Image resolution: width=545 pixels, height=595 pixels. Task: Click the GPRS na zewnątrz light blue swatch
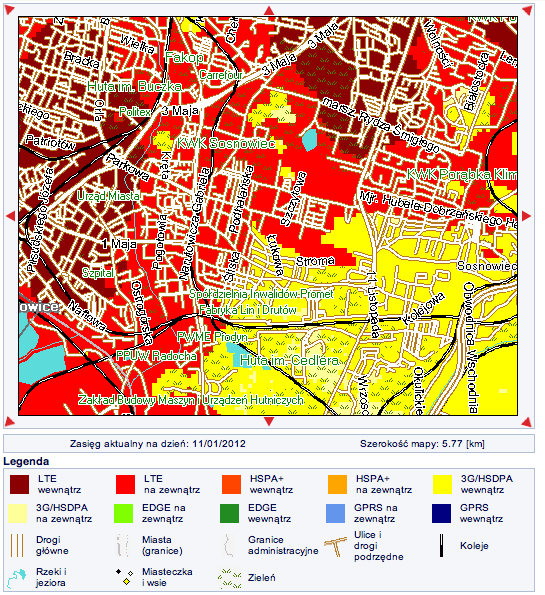click(x=336, y=513)
